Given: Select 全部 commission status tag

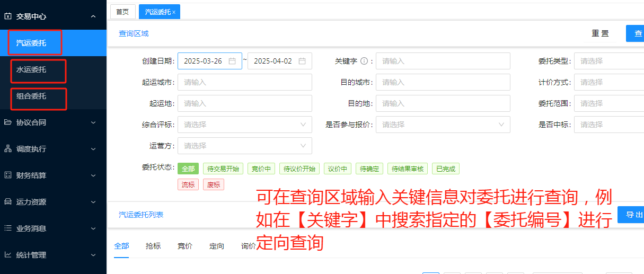Looking at the screenshot, I should 188,169.
